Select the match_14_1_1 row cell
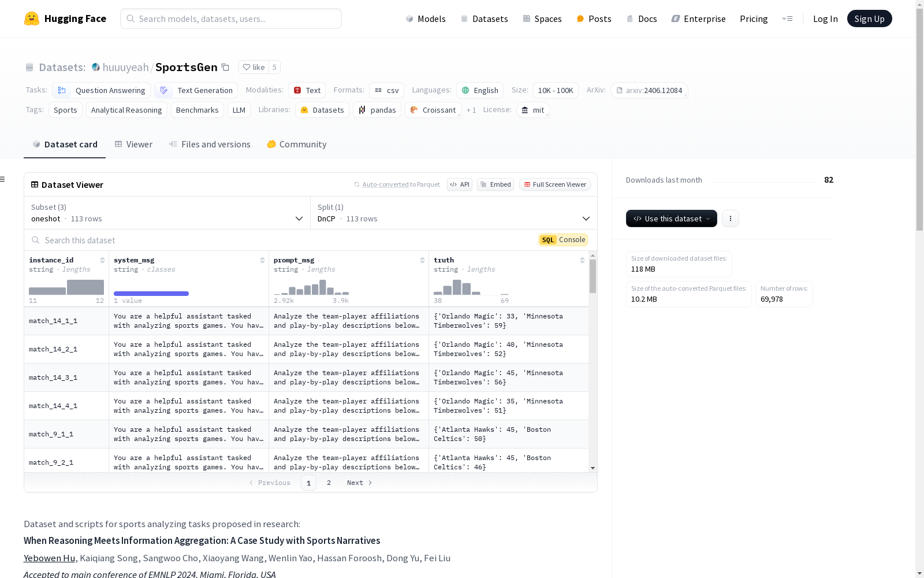Screen dimensions: 924x578 tap(66, 321)
